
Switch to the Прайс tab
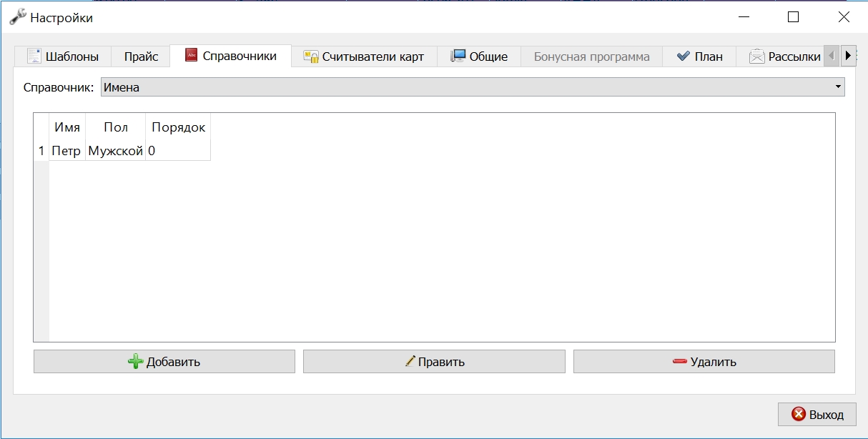coord(142,56)
